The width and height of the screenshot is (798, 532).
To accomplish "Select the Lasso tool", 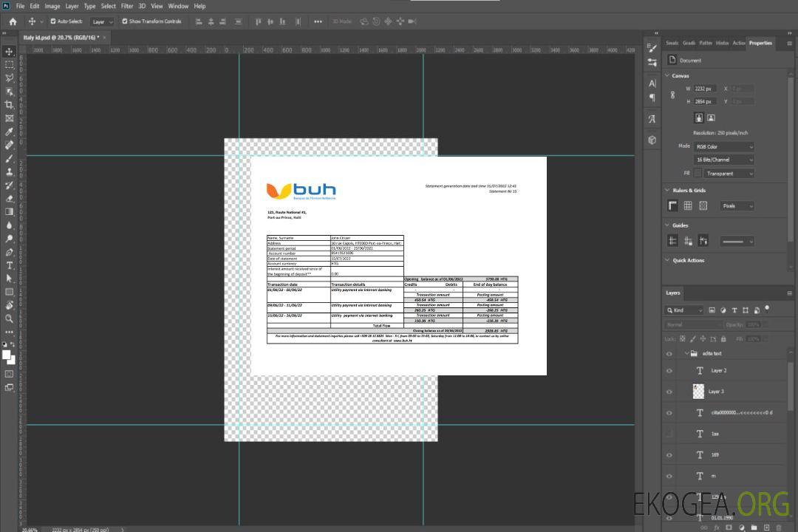I will [x=10, y=78].
